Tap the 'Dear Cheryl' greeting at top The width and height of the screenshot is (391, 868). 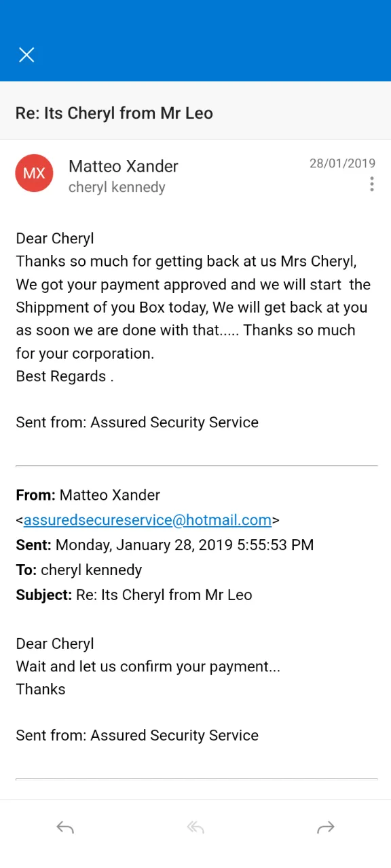[55, 238]
